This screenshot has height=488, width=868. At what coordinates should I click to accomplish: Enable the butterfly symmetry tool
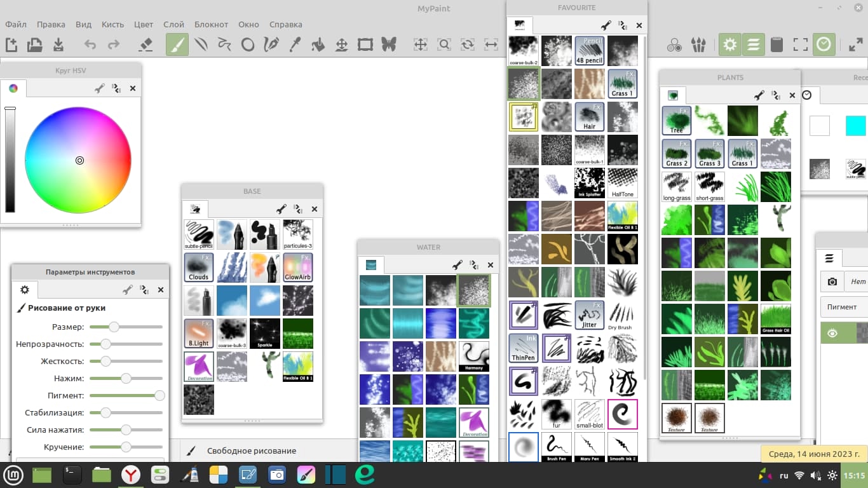coord(388,44)
